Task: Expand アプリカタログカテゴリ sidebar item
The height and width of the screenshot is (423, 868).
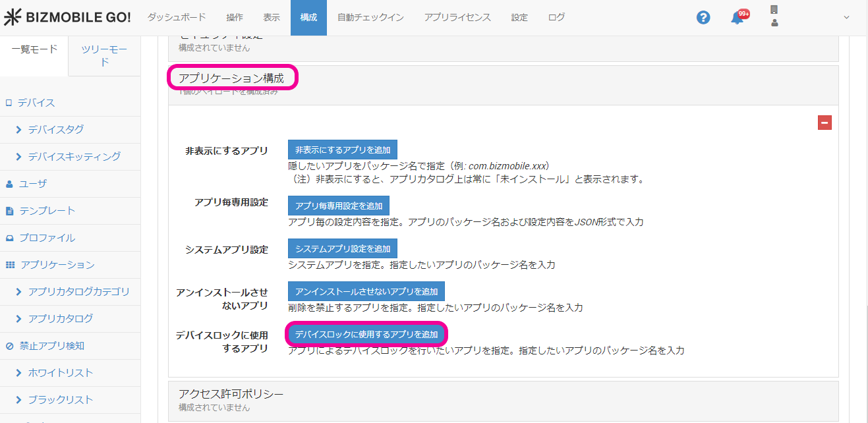Action: (x=78, y=292)
